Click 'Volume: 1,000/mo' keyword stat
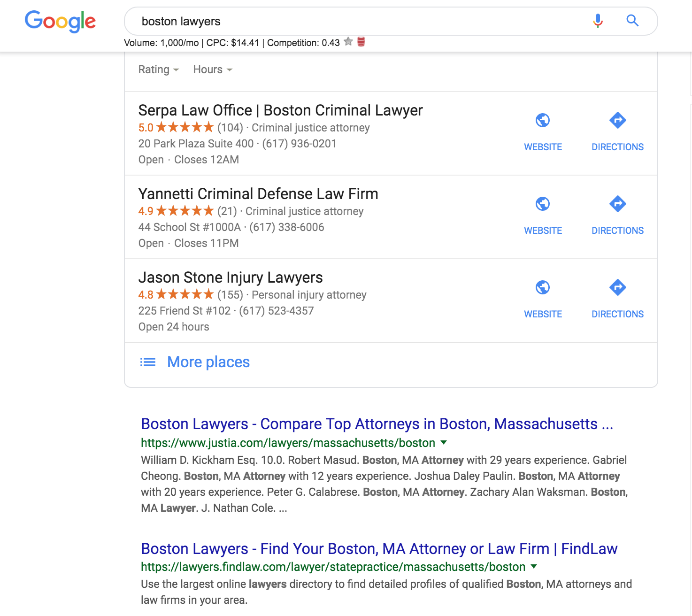 [161, 43]
